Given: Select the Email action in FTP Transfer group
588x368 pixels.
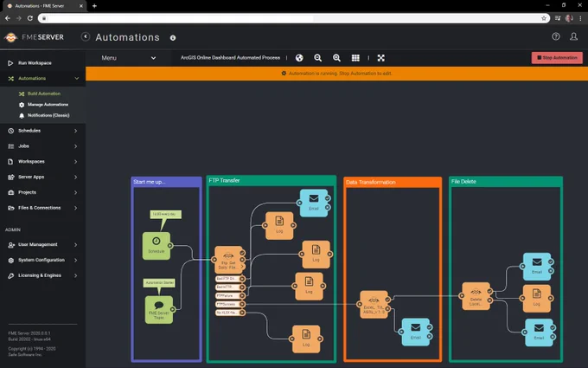Looking at the screenshot, I should pos(314,203).
